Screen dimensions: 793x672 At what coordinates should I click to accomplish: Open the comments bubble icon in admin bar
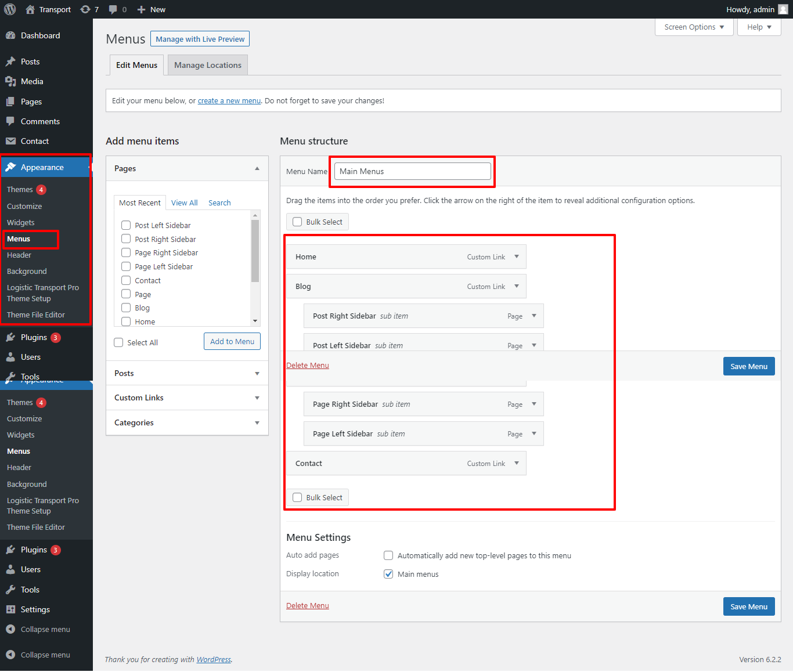113,9
